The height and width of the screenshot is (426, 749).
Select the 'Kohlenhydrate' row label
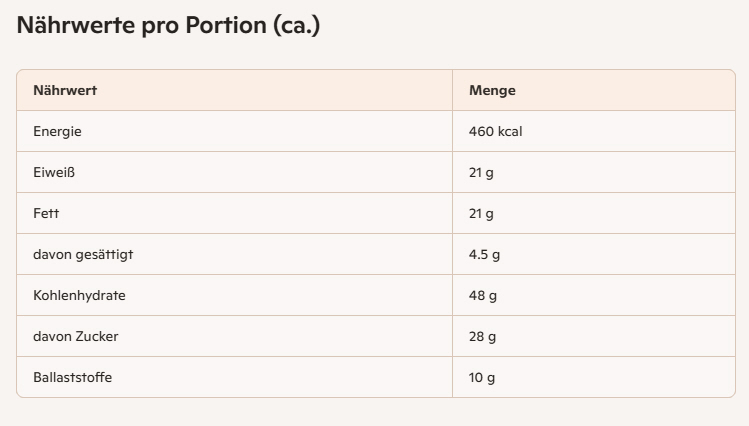click(79, 296)
